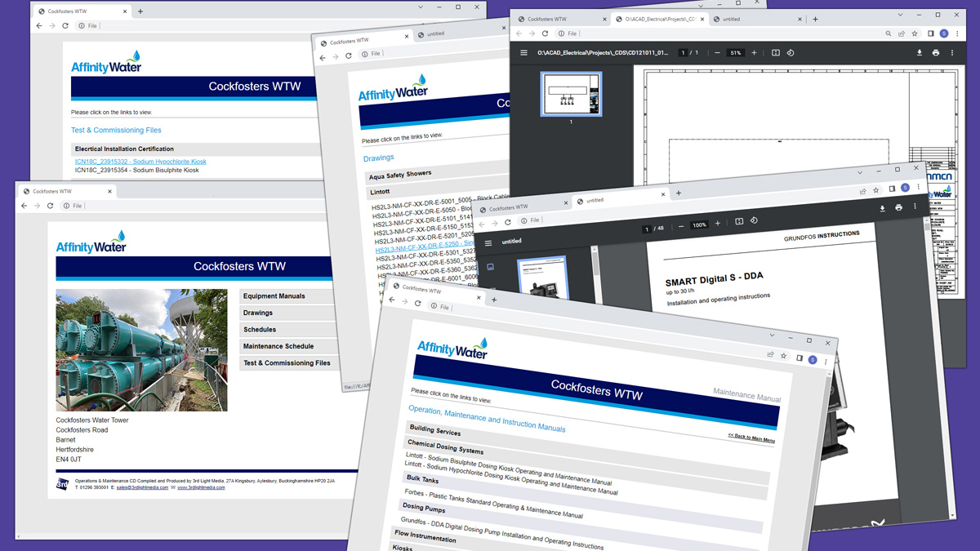Reload the Test & Commissioning Files page
Screen dimensions: 980x551
(65, 26)
